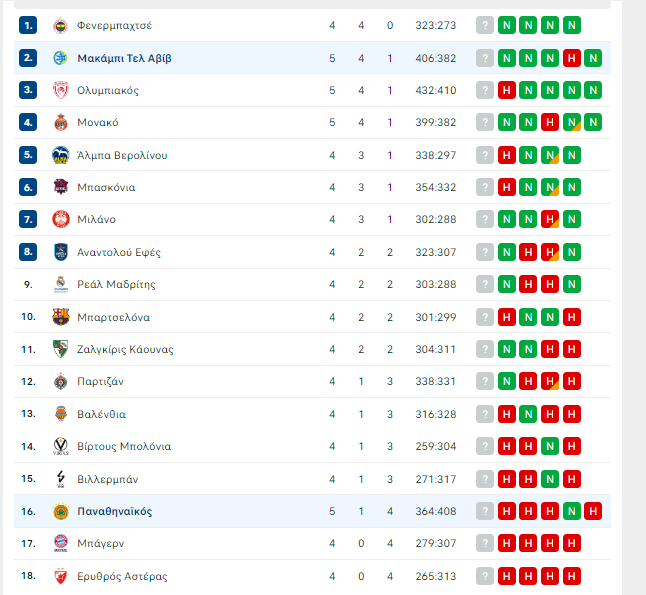Click the Olympiacos team crest
The image size is (646, 595).
pos(60,90)
